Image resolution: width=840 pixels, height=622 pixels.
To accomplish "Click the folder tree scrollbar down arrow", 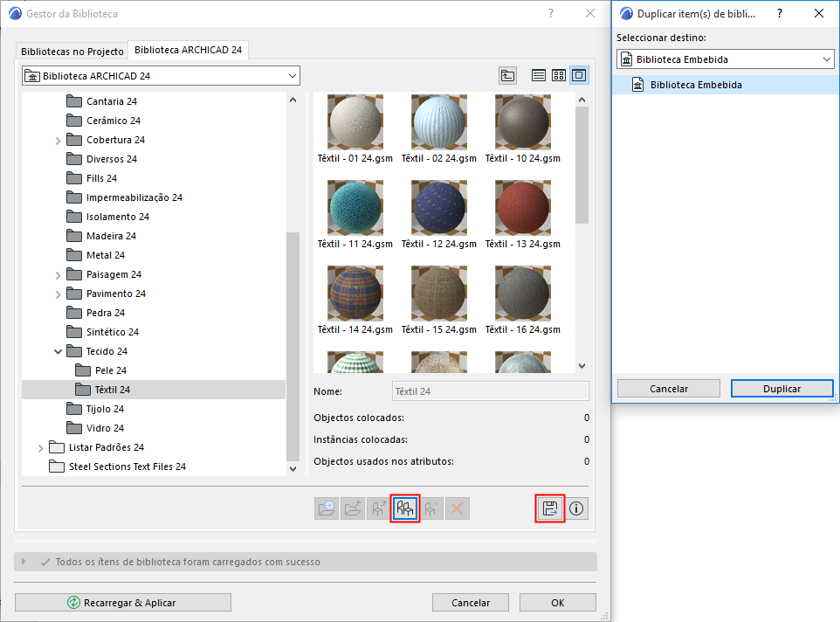I will tap(293, 469).
